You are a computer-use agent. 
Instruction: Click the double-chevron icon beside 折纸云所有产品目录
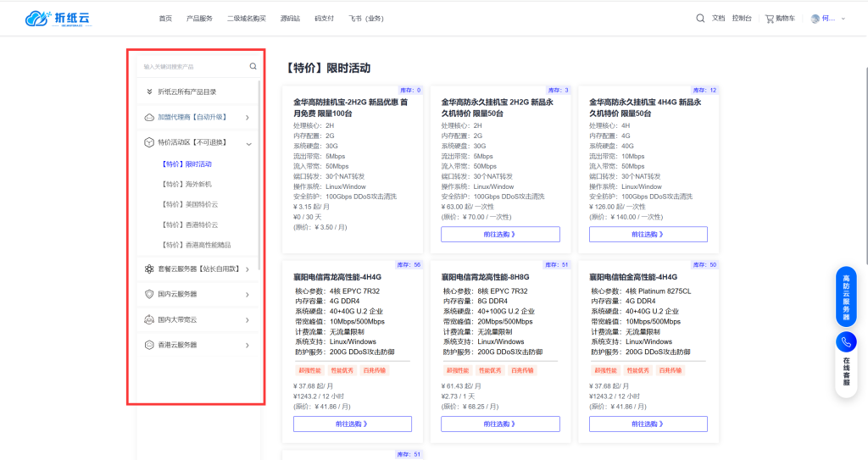pyautogui.click(x=149, y=91)
